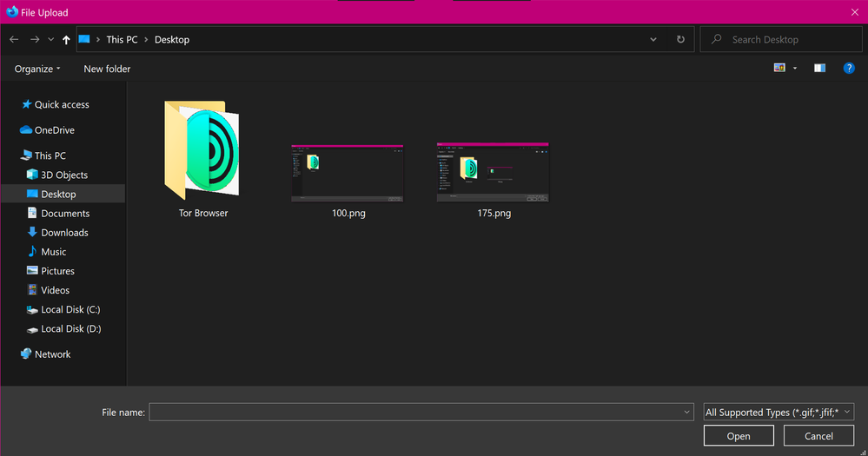Open Local Disk (C:) in the sidebar
The image size is (868, 456).
(70, 309)
